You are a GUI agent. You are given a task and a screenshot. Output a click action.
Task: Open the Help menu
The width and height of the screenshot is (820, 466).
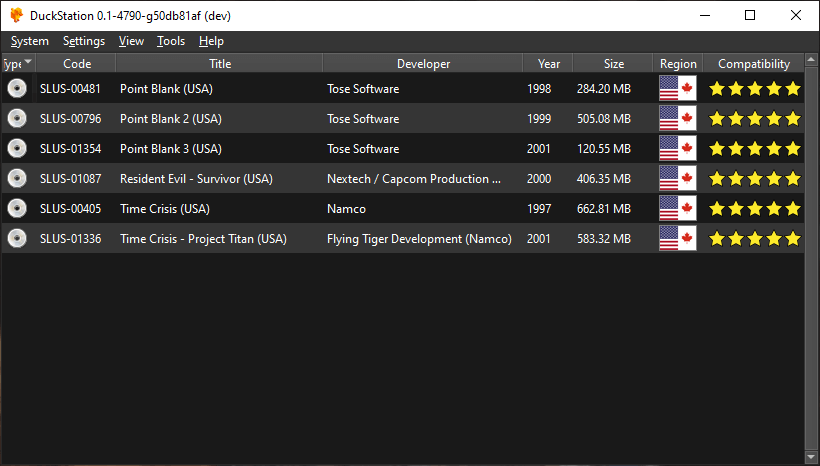(211, 41)
